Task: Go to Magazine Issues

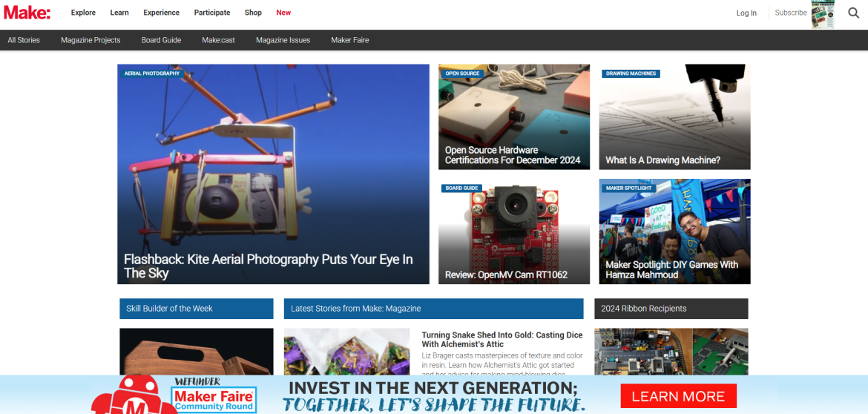Action: [x=283, y=40]
